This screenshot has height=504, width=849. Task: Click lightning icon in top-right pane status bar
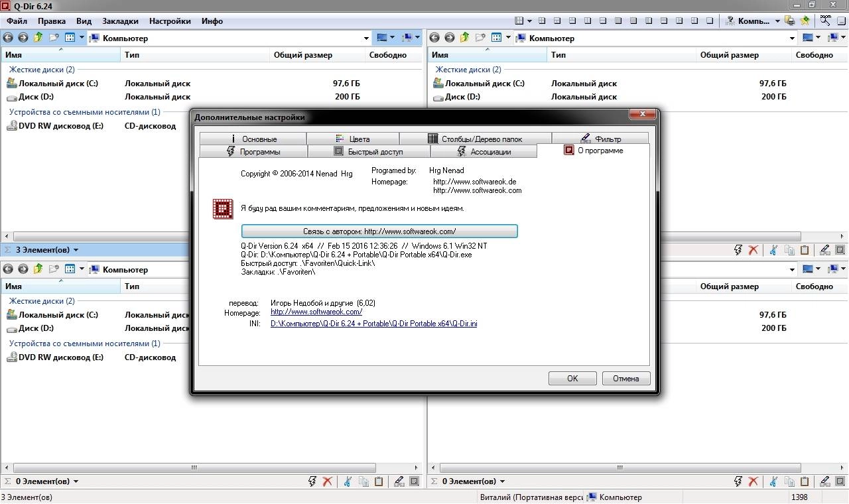tap(738, 250)
